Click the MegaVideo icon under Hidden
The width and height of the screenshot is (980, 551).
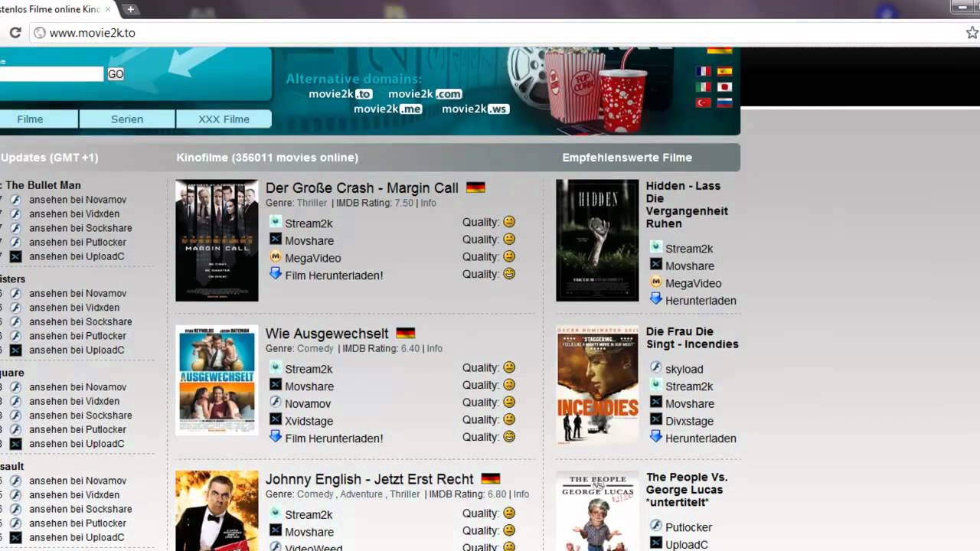tap(656, 282)
